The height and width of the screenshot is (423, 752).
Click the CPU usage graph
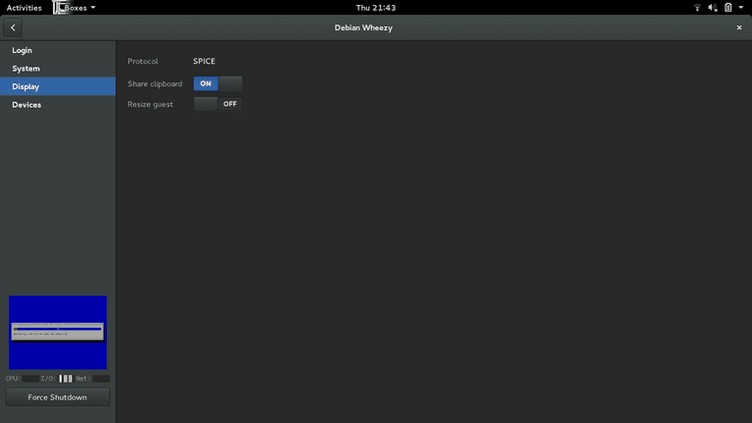click(x=30, y=378)
